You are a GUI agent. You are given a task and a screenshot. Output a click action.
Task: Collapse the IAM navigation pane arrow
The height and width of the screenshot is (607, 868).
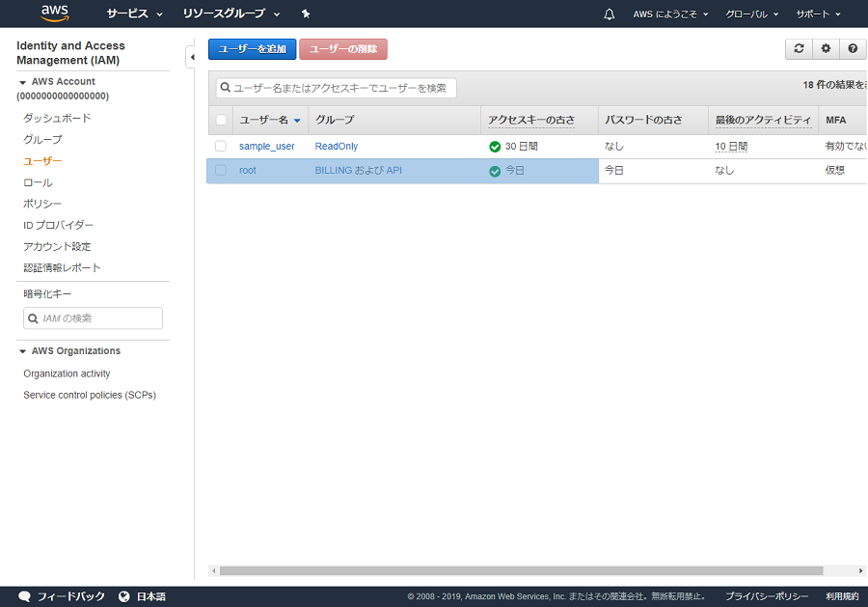pos(192,57)
